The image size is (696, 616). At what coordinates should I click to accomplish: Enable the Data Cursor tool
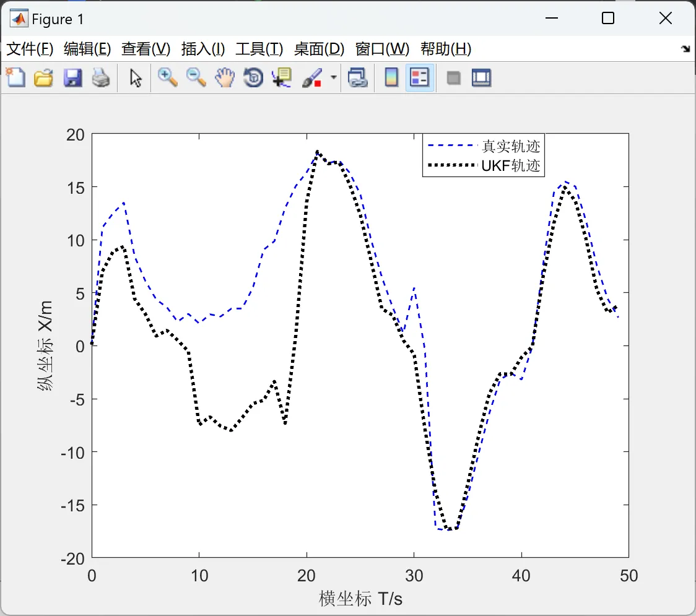(x=282, y=77)
